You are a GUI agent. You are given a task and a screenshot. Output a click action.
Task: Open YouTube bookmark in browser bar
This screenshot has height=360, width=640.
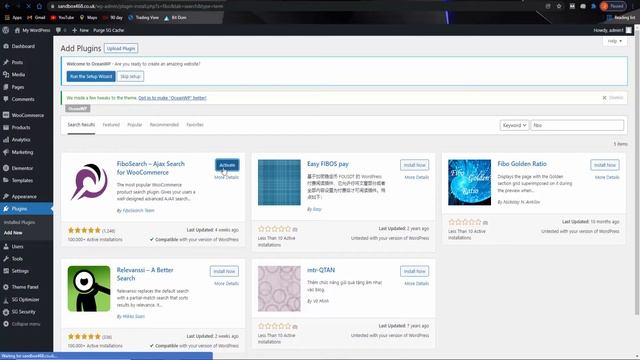click(62, 18)
